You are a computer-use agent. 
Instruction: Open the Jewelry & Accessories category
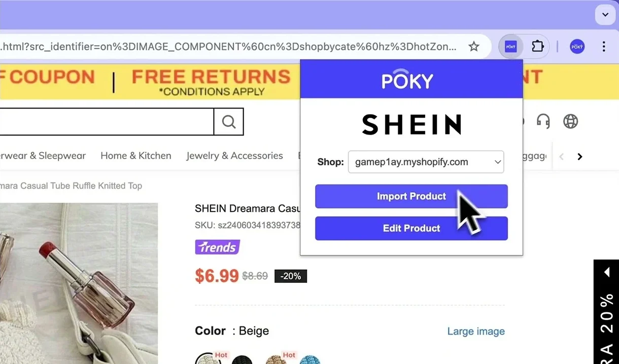[x=234, y=156]
